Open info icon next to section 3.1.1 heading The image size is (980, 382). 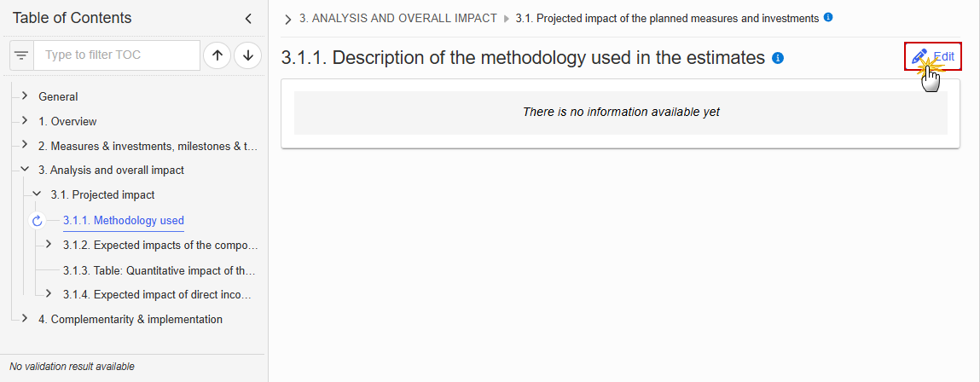click(x=778, y=57)
